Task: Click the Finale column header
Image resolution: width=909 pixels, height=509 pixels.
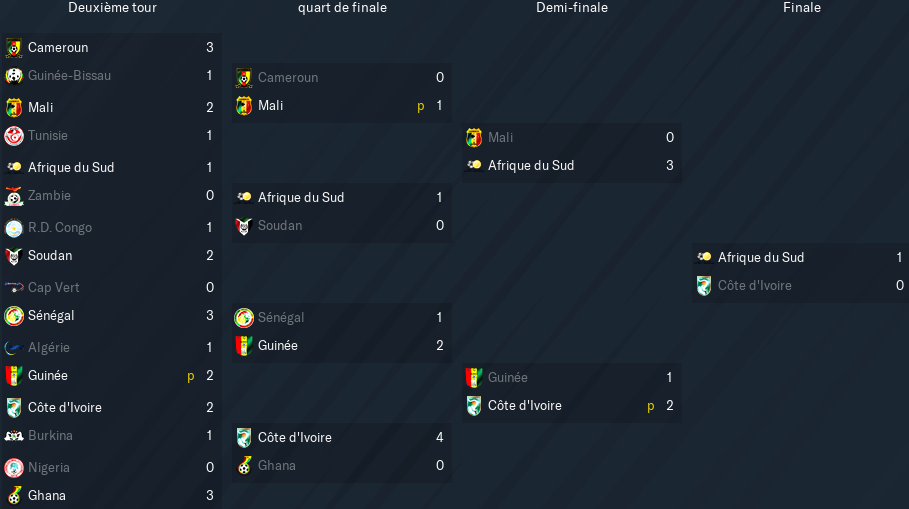Action: (802, 8)
